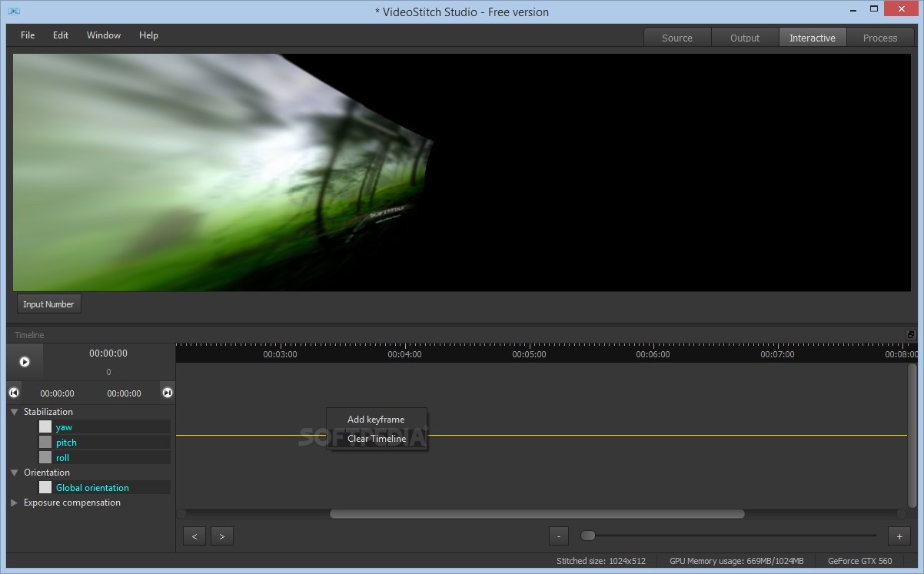Image resolution: width=924 pixels, height=574 pixels.
Task: Select the pitch track label
Action: [x=66, y=443]
